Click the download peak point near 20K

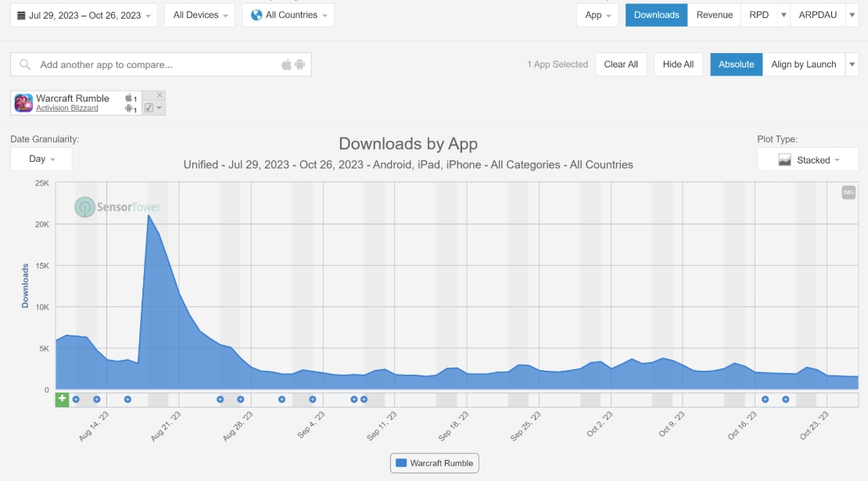point(149,215)
